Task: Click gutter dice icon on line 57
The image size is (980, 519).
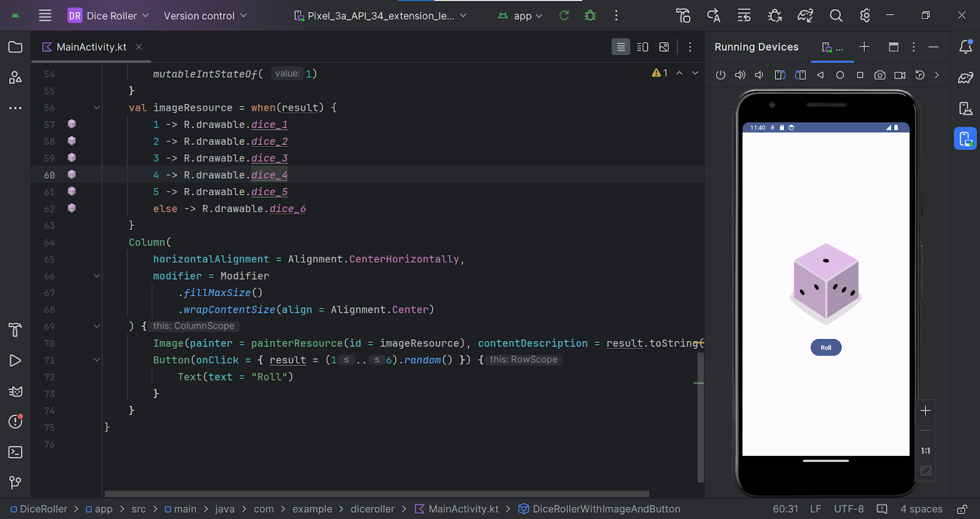Action: coord(72,124)
